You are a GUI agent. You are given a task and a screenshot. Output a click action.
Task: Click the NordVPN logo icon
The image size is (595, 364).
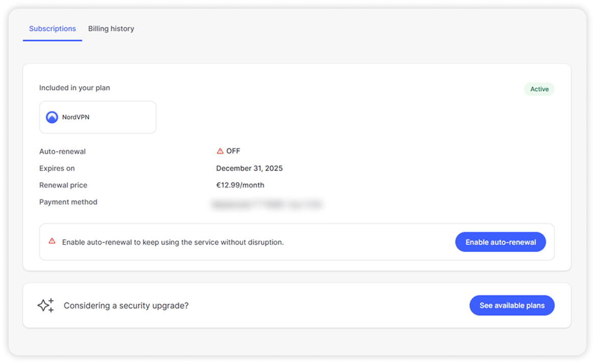point(52,117)
